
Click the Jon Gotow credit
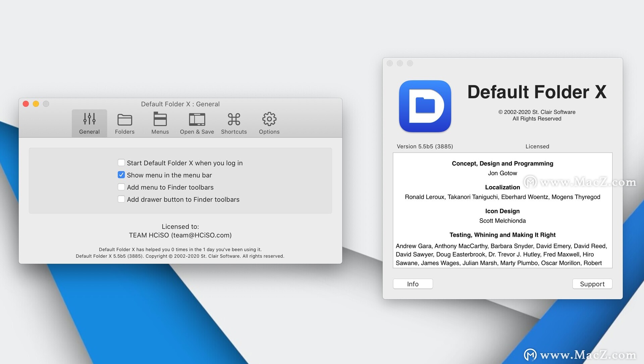[x=502, y=173]
